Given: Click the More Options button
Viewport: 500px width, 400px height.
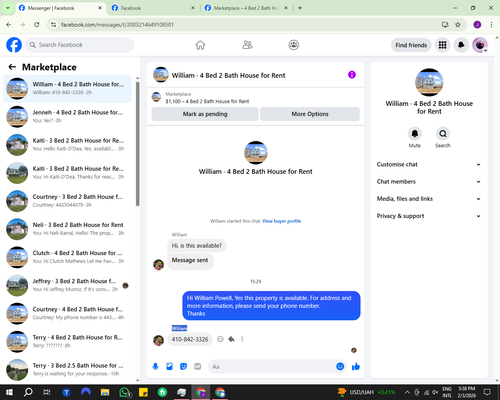Looking at the screenshot, I should (x=310, y=114).
